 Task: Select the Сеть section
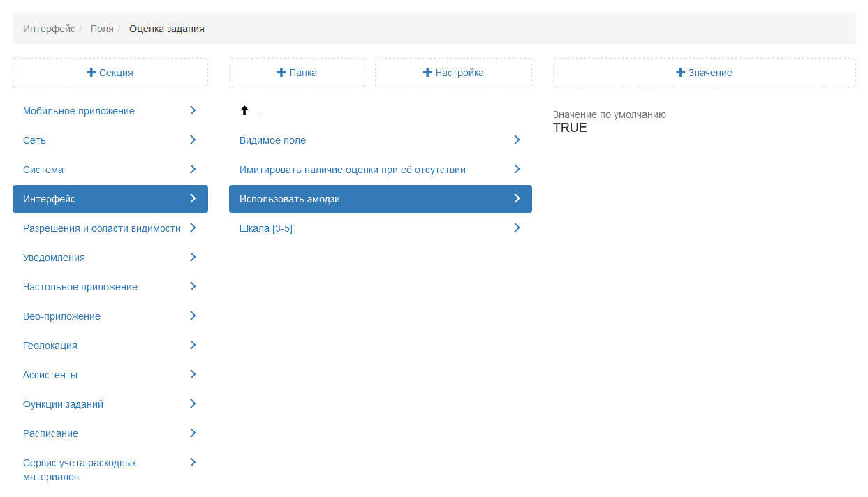click(x=35, y=140)
